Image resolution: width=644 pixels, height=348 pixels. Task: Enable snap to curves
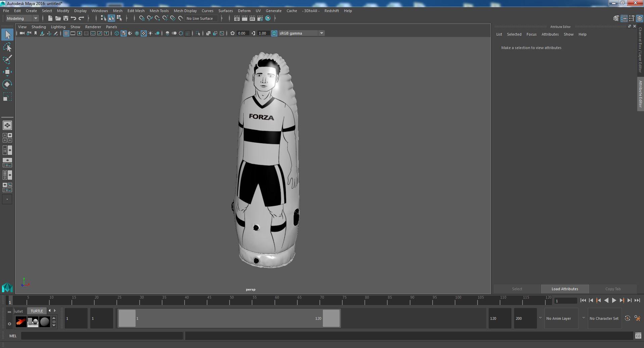coord(149,18)
